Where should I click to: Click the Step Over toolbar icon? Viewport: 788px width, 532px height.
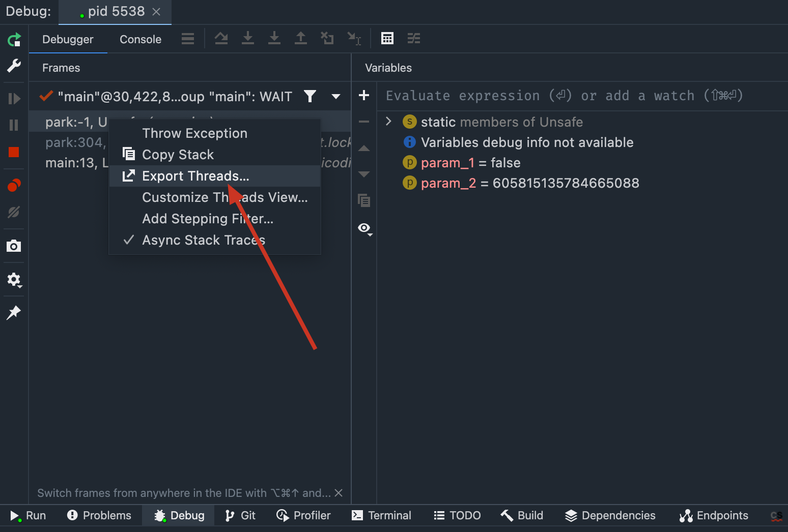(x=221, y=39)
